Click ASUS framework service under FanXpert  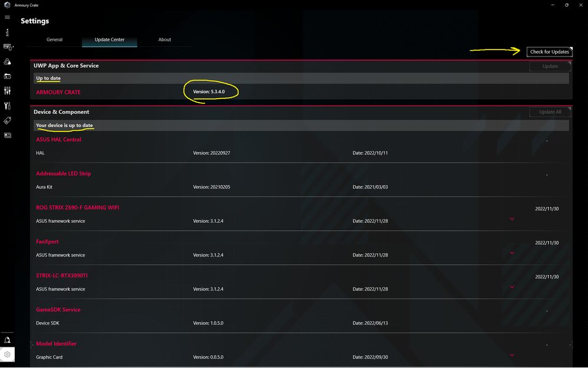(x=60, y=255)
